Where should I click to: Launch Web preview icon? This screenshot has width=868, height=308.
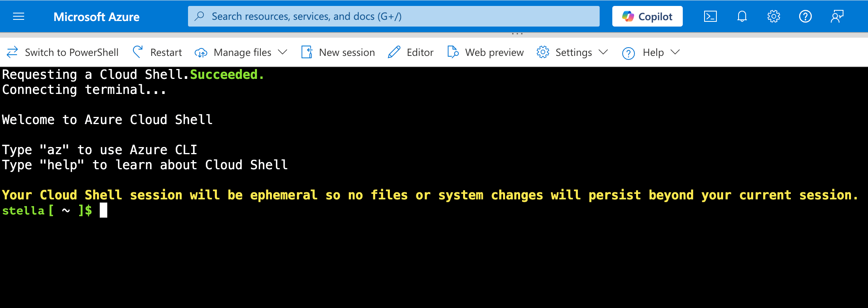click(452, 52)
